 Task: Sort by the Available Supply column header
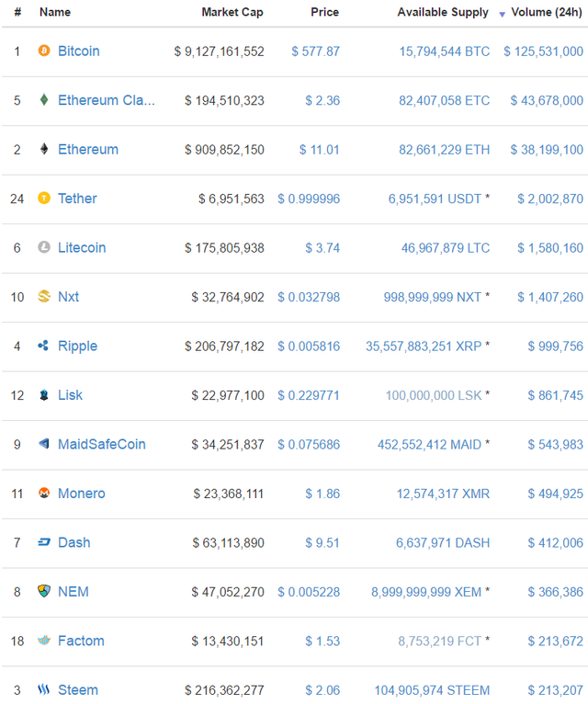[x=443, y=12]
